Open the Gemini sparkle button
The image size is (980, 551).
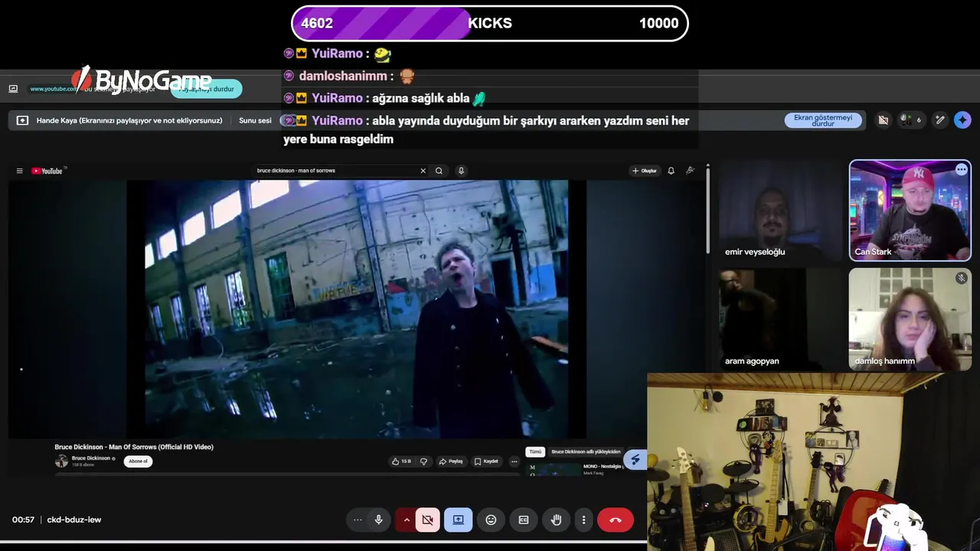pos(962,120)
